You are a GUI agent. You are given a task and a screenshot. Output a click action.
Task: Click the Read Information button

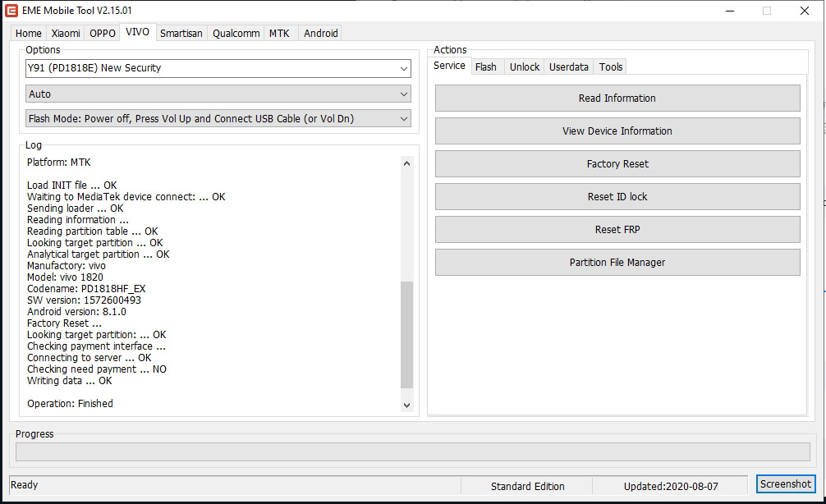coord(617,99)
